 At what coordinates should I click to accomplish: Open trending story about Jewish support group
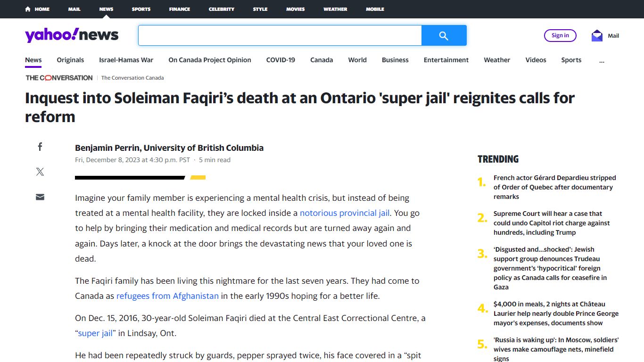pyautogui.click(x=550, y=268)
